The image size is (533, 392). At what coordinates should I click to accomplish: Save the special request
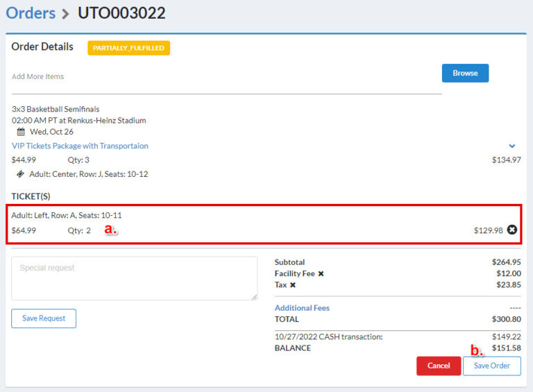pos(44,318)
